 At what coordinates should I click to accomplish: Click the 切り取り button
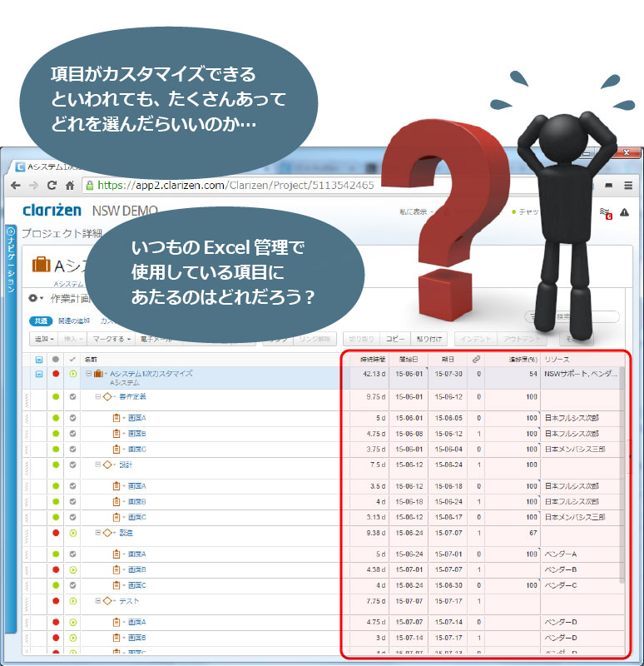click(x=361, y=339)
